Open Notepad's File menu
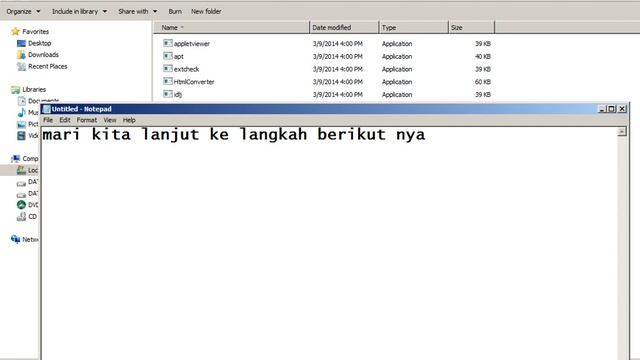The width and height of the screenshot is (640, 360). [x=48, y=120]
